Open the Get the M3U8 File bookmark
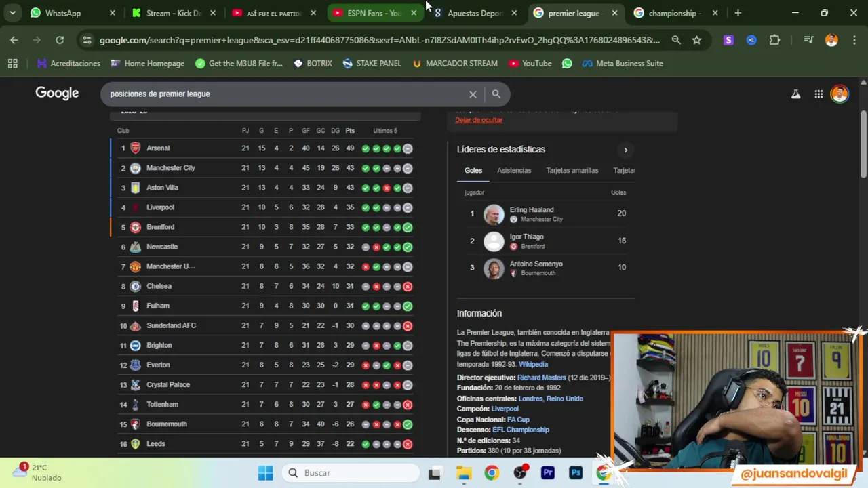 tap(239, 63)
